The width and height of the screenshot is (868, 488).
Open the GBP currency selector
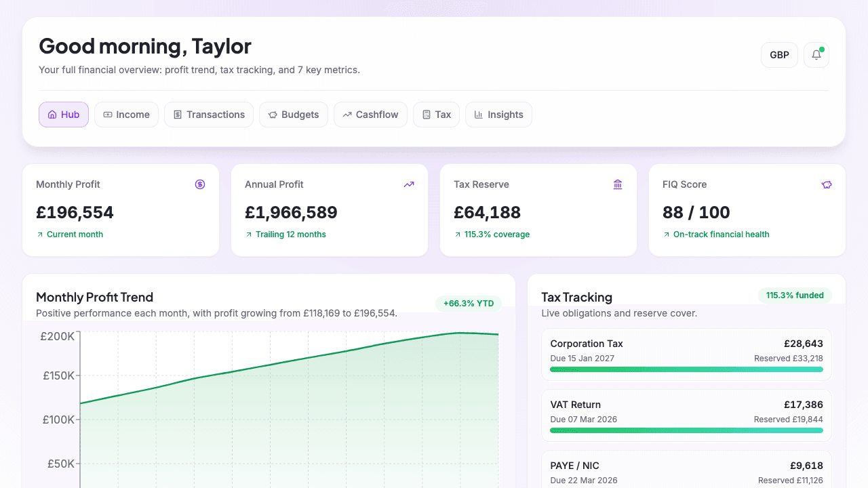coord(779,55)
